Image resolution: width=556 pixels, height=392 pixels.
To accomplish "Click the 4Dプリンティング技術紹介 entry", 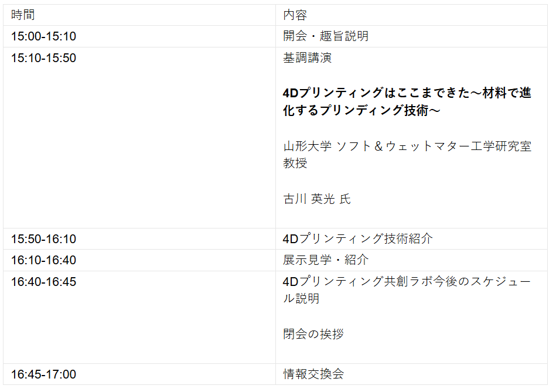I will coord(357,239).
